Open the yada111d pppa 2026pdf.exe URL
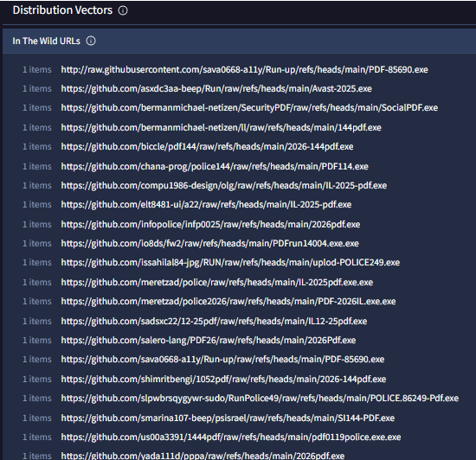Screen dimensions: 476x460 [203, 456]
